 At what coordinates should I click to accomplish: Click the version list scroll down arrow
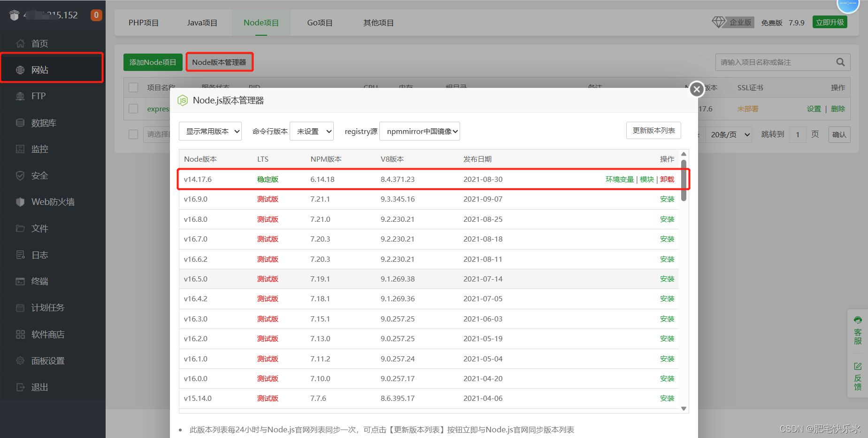684,409
